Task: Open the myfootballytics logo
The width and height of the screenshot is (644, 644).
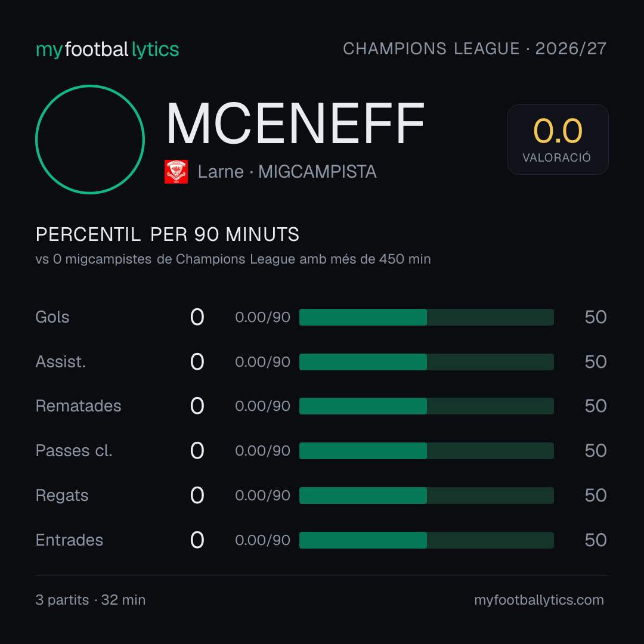Action: (x=107, y=49)
